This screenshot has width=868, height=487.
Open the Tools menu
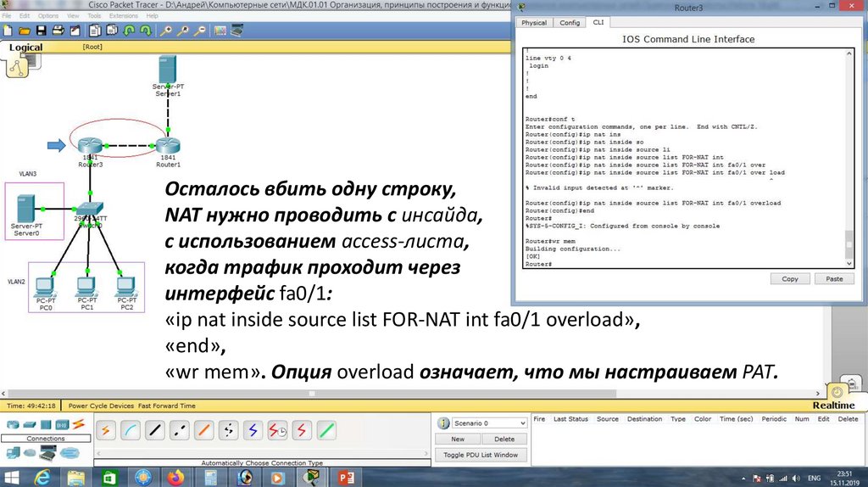[x=94, y=15]
